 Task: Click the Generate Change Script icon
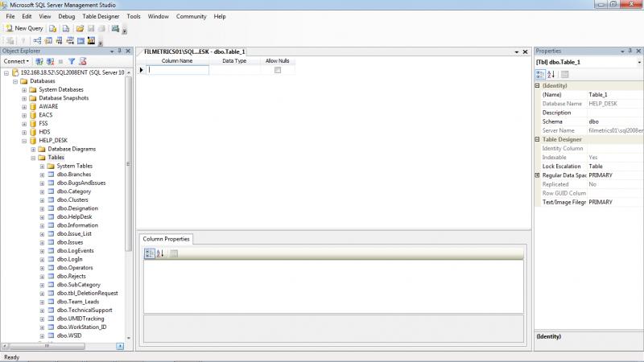[10, 40]
